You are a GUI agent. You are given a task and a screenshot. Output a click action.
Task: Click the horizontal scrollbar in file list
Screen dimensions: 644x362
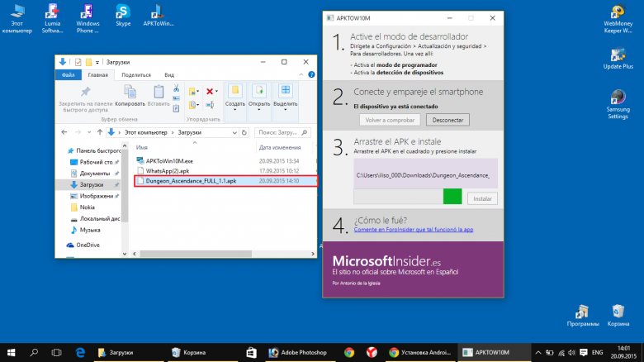point(196,254)
